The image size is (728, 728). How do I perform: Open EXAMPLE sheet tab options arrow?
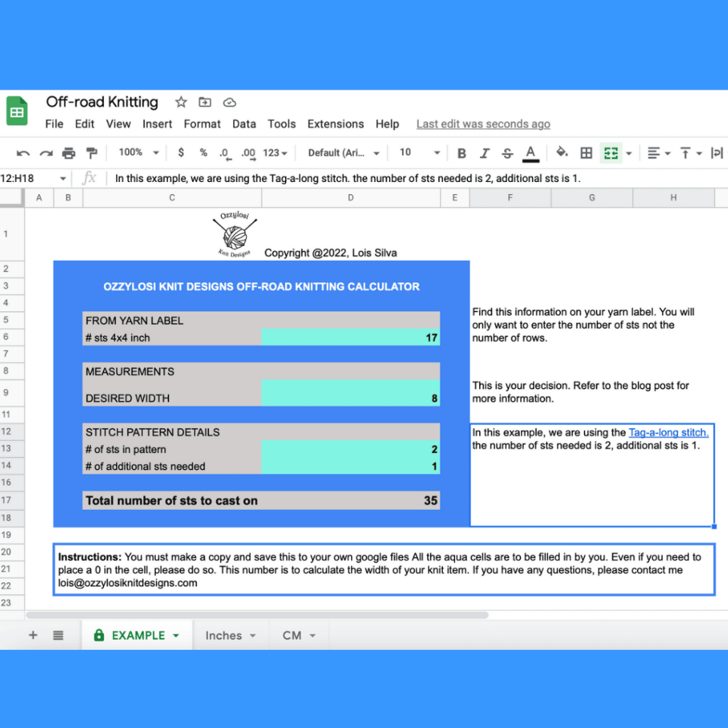(x=176, y=636)
